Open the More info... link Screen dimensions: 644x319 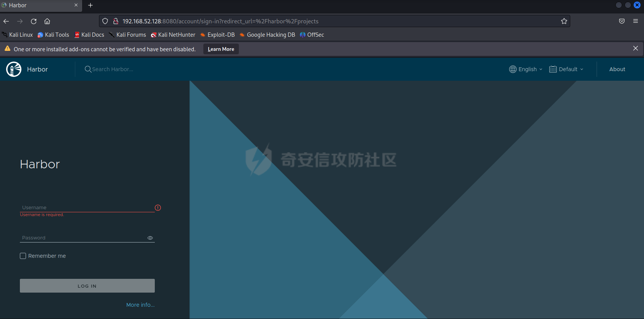[x=141, y=305]
